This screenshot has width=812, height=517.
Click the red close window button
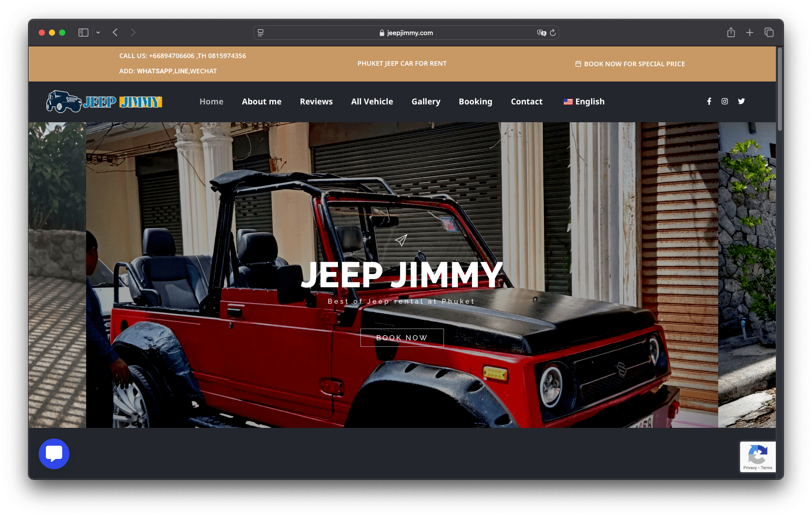42,33
